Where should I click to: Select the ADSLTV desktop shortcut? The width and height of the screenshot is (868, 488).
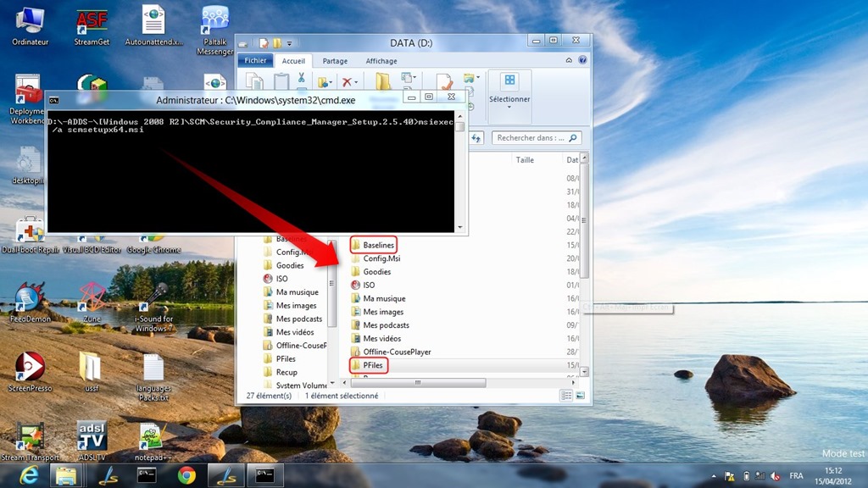click(x=92, y=441)
